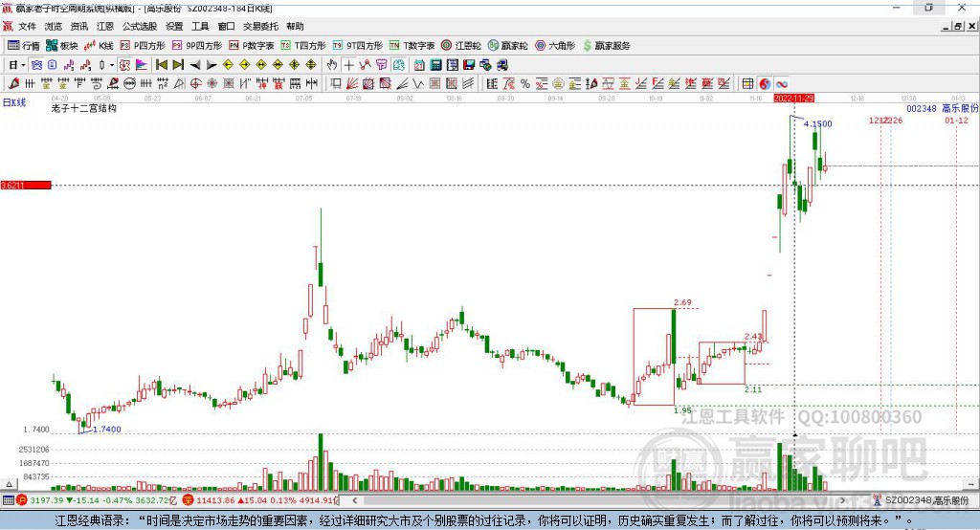Click the red 3.6211 price label
The image size is (980, 530).
(x=26, y=185)
